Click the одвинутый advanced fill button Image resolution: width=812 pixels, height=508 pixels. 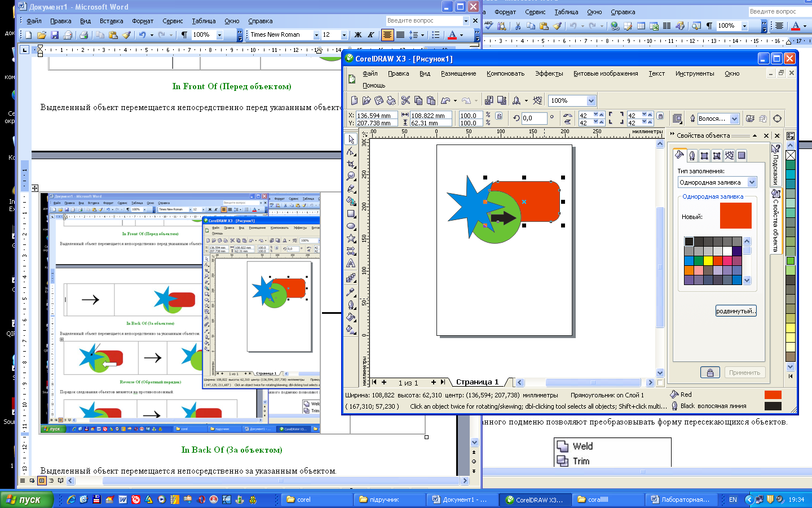point(736,311)
